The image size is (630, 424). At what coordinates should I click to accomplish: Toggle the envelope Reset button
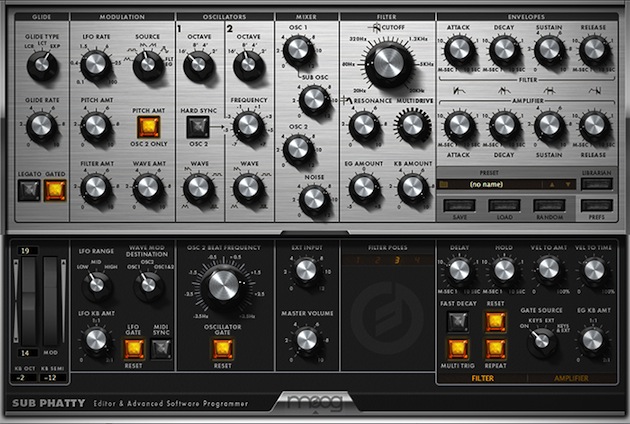coord(495,322)
